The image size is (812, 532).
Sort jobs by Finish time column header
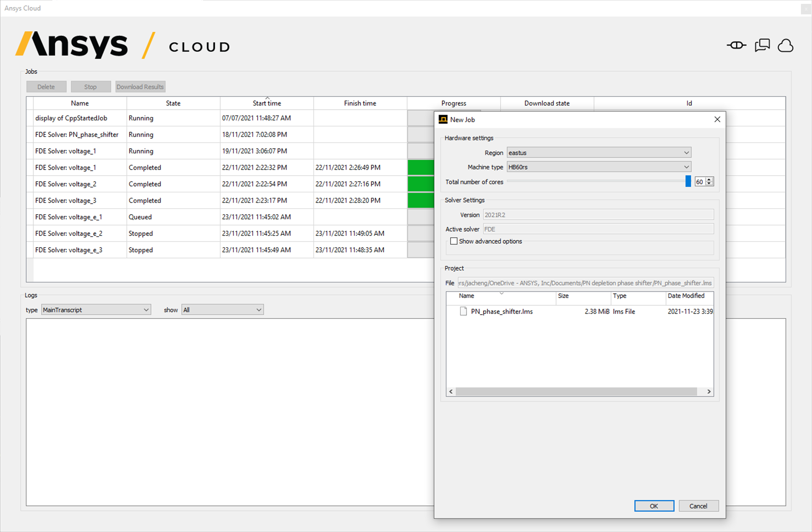click(x=360, y=103)
